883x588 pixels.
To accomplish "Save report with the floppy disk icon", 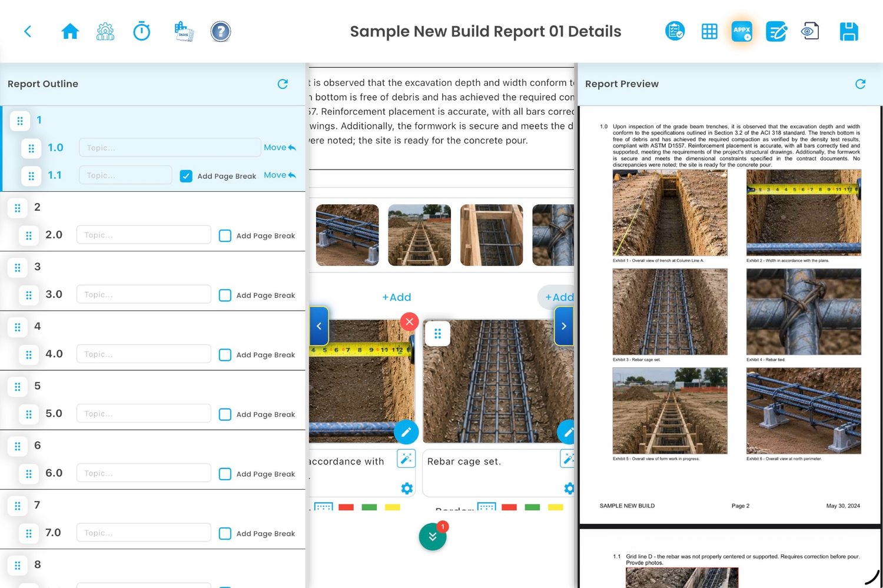I will pyautogui.click(x=849, y=31).
